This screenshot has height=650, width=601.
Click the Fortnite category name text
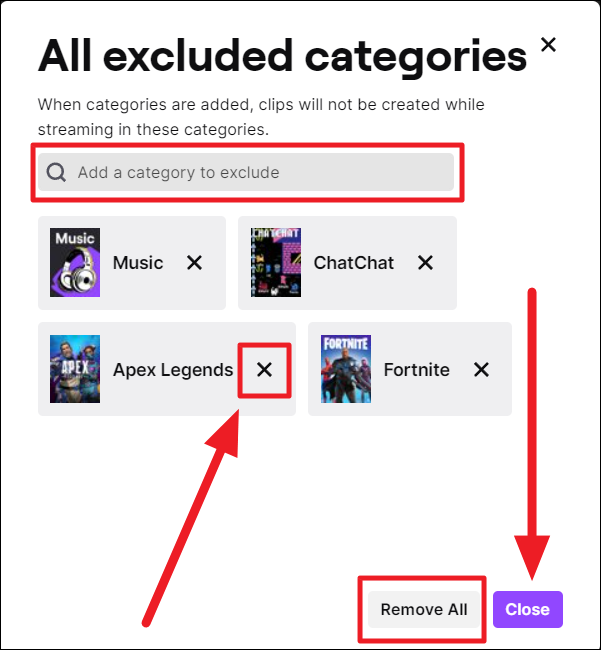(417, 370)
